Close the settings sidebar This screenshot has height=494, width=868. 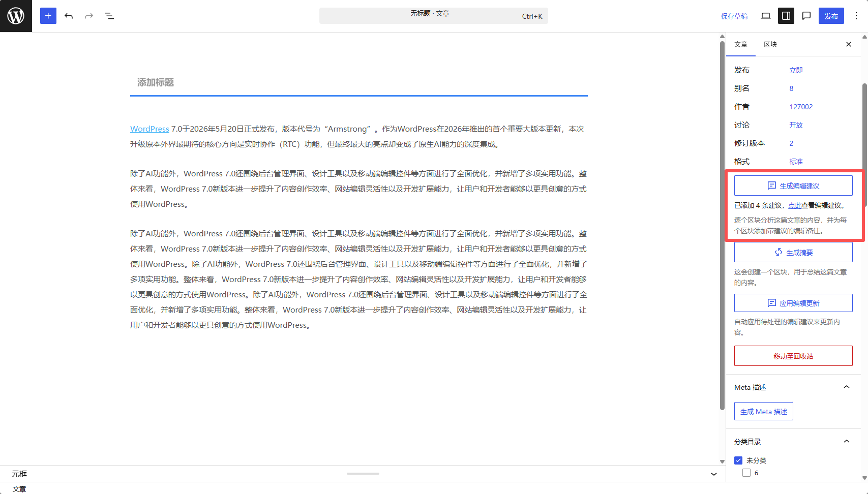(849, 44)
